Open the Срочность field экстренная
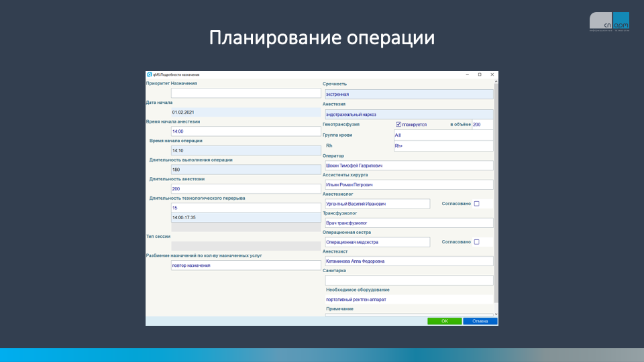Screen dimensions: 644x362 (409, 94)
